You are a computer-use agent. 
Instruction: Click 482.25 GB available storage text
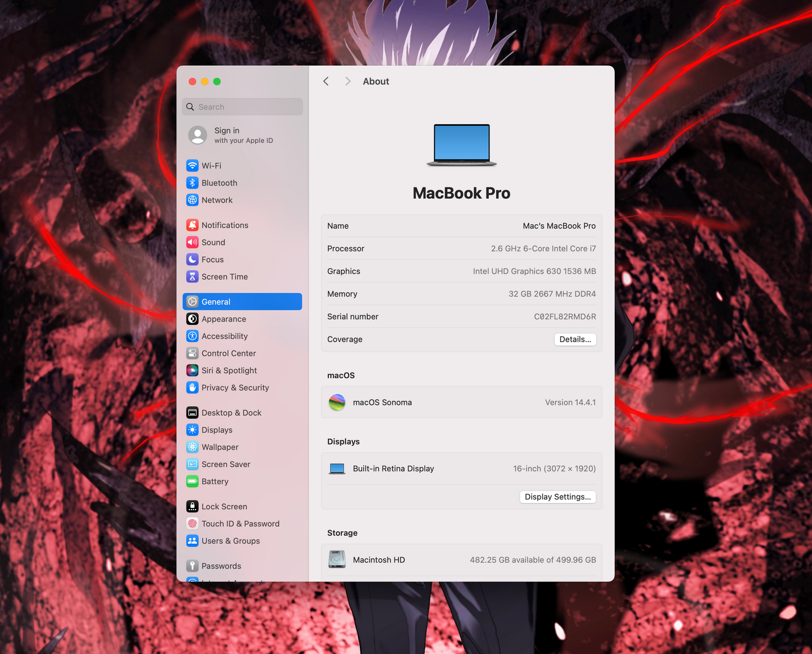click(533, 560)
